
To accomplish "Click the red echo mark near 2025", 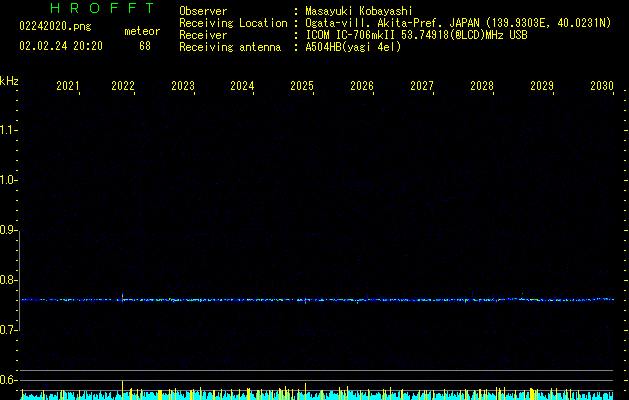I will (305, 300).
